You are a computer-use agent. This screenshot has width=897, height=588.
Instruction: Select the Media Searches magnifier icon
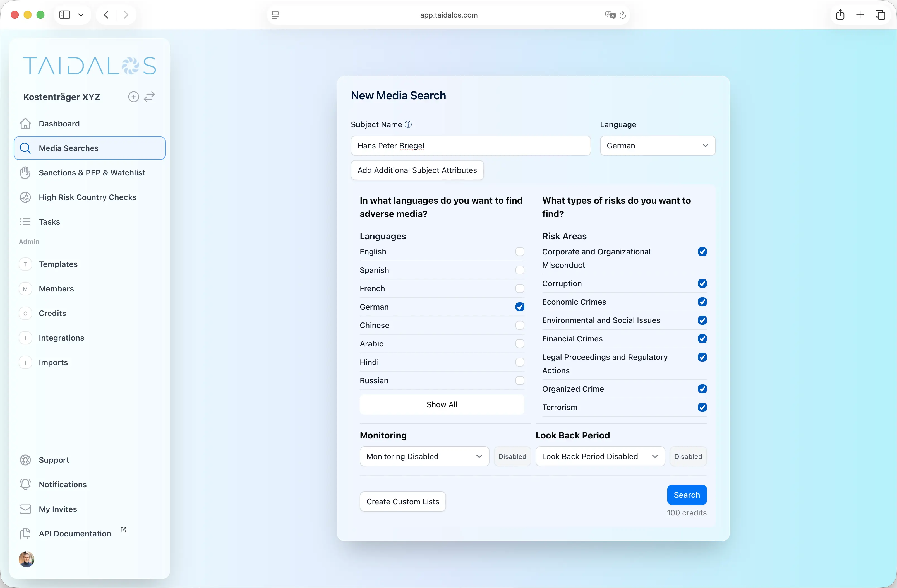click(25, 148)
